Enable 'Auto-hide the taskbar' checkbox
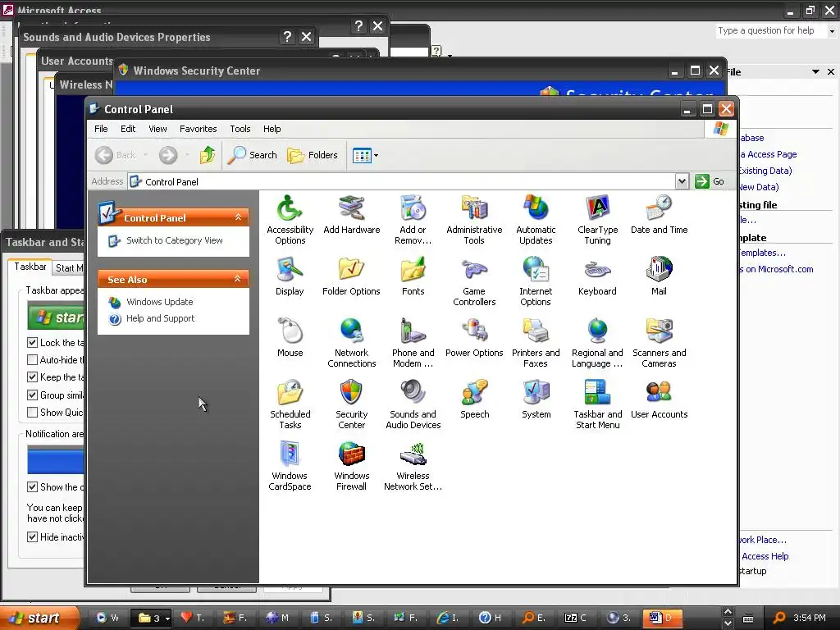Image resolution: width=840 pixels, height=630 pixels. (x=32, y=359)
